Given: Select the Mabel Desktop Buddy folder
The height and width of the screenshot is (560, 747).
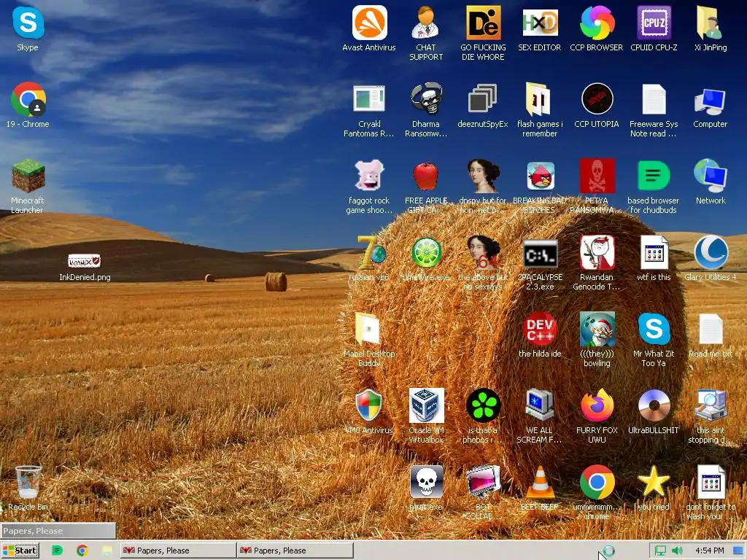Looking at the screenshot, I should point(368,329).
